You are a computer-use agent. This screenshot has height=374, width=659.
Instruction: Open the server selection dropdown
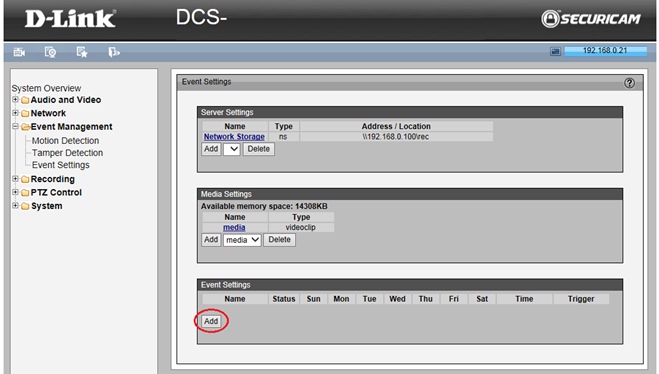pyautogui.click(x=232, y=149)
